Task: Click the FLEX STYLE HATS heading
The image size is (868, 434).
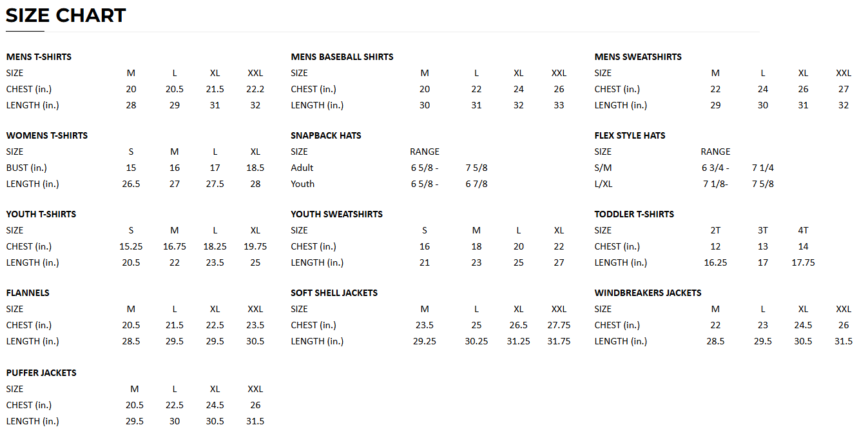Action: click(x=630, y=135)
